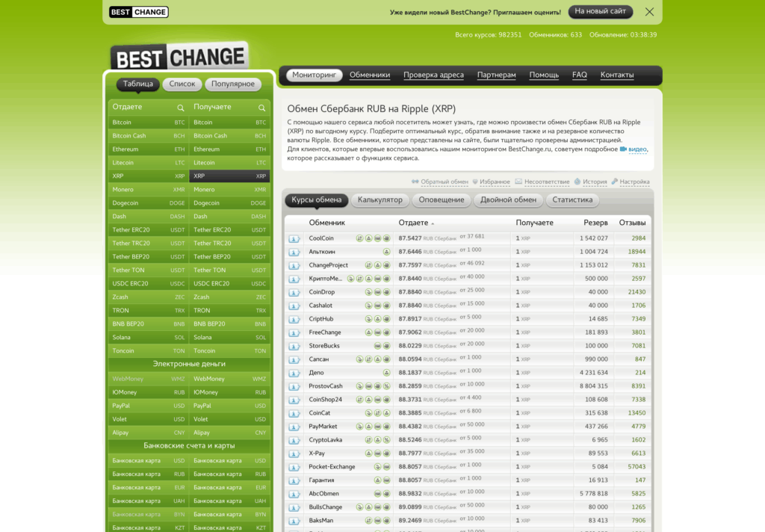Open info icon for CoinDrop row

[294, 292]
